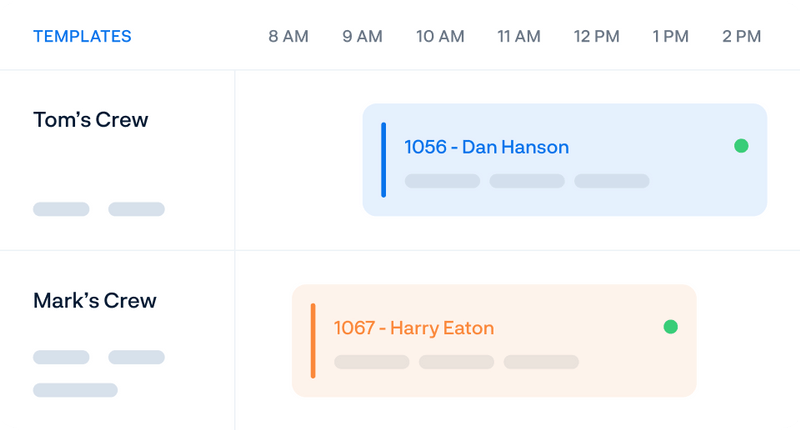Click first gray tag under Tom's Crew
Image resolution: width=800 pixels, height=430 pixels.
tap(61, 210)
